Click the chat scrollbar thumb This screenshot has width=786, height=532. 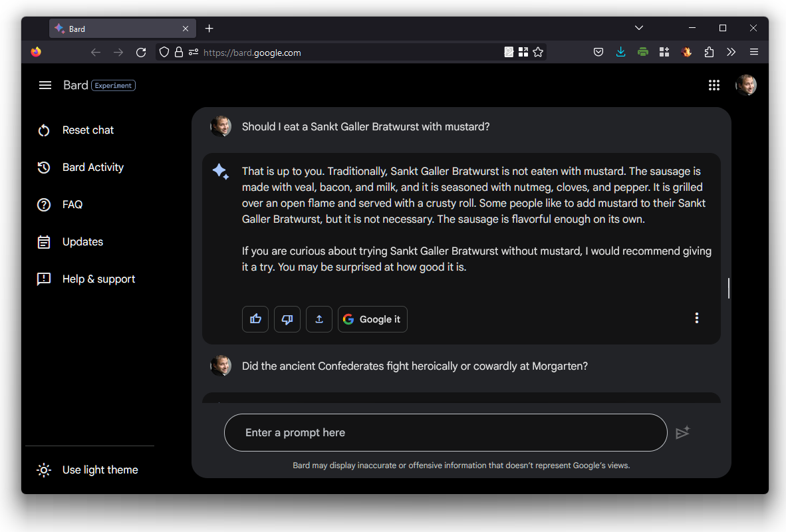[728, 289]
